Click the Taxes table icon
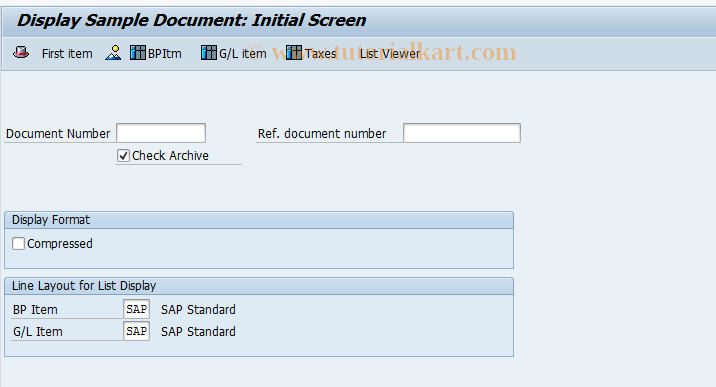 pyautogui.click(x=294, y=52)
